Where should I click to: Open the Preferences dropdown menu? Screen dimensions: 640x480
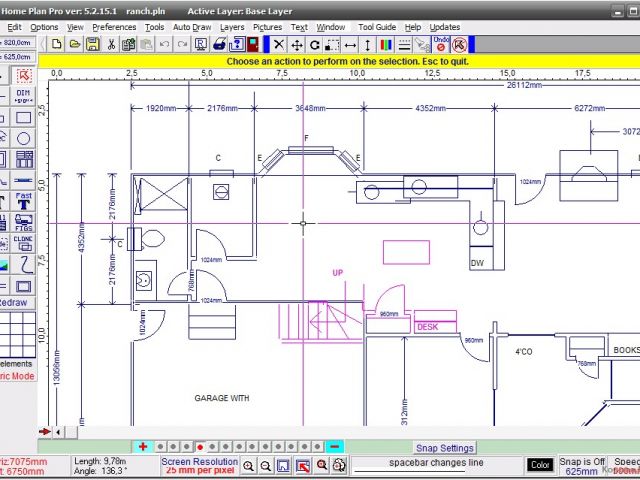tap(114, 27)
